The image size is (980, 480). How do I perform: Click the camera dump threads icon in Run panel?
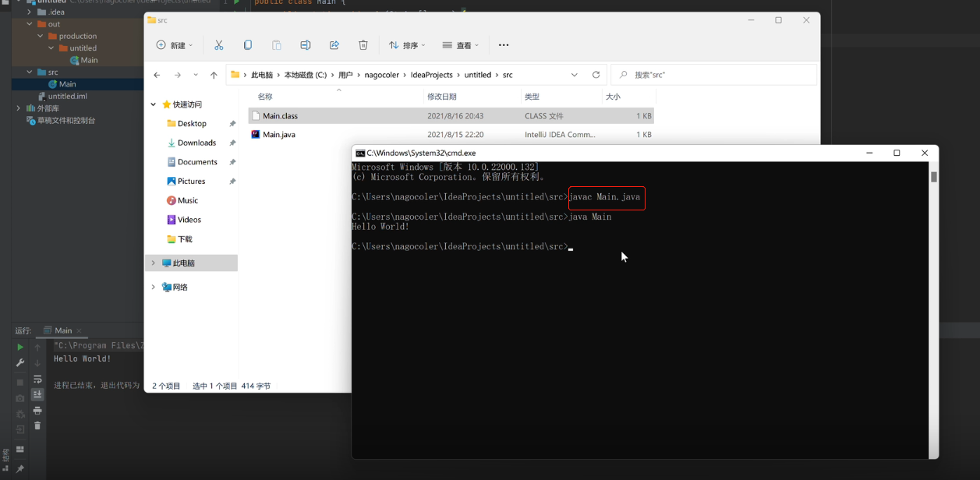coord(20,398)
